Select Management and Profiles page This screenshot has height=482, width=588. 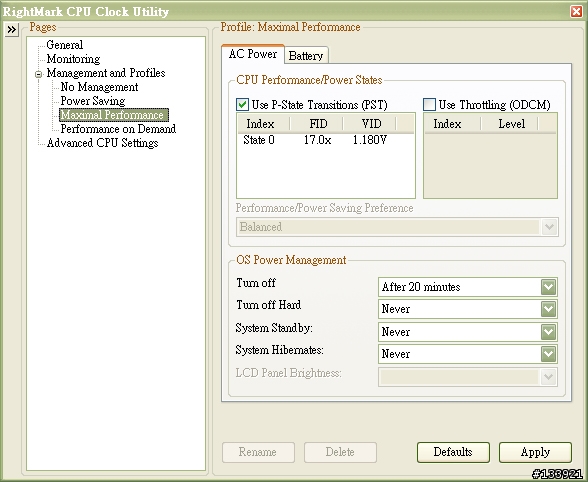tap(106, 73)
